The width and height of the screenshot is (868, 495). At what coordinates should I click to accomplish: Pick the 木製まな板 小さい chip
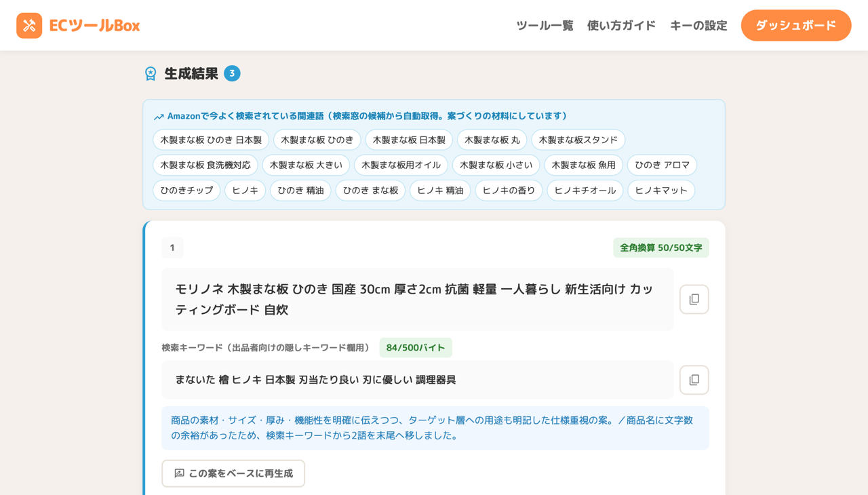496,165
